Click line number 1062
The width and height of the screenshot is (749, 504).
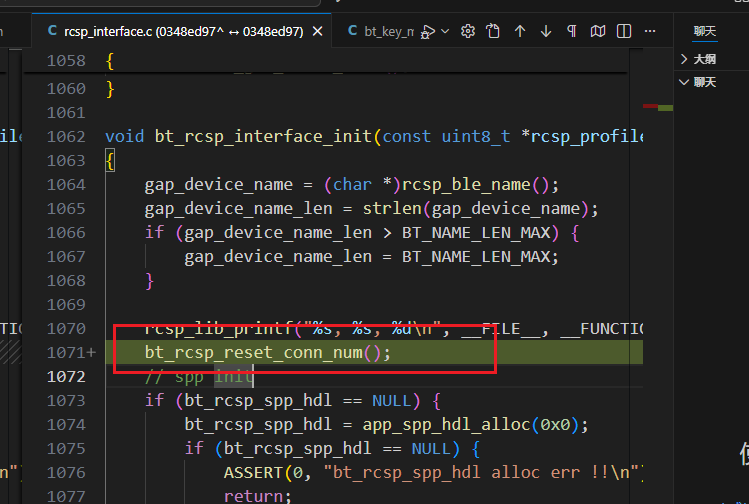tap(66, 137)
